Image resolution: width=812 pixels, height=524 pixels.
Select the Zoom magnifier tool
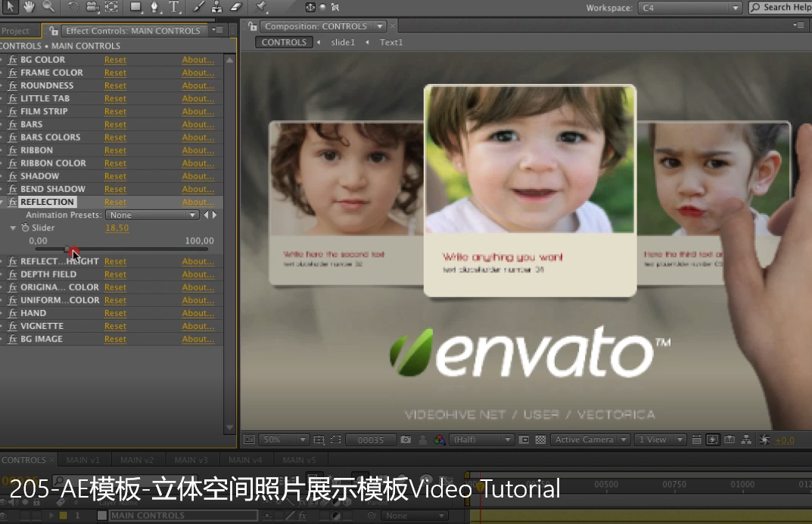[48, 7]
